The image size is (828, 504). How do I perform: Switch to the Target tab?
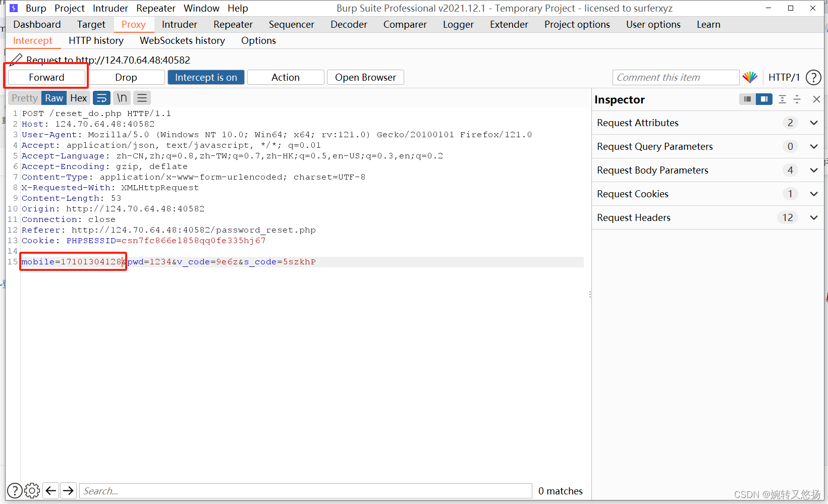pos(91,24)
